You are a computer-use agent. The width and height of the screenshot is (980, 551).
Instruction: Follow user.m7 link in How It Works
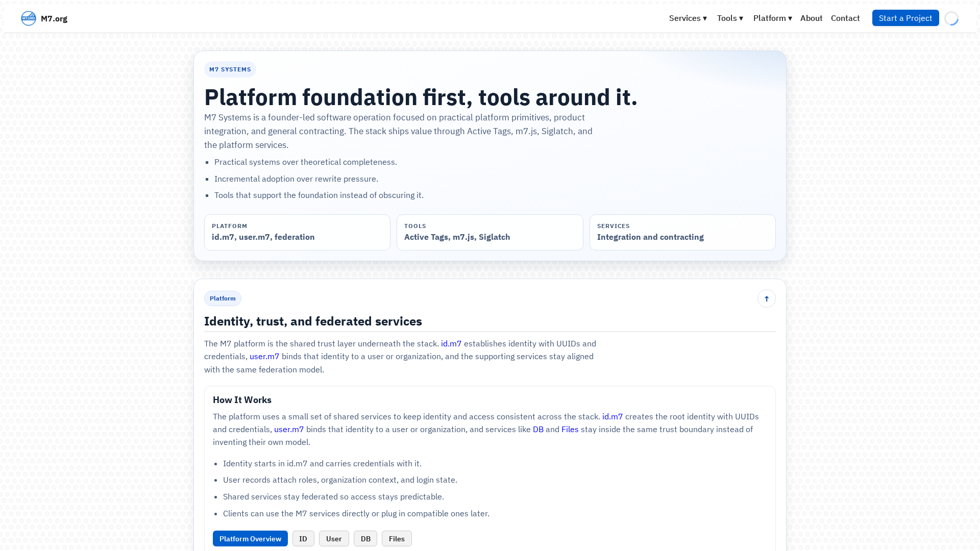click(x=289, y=430)
